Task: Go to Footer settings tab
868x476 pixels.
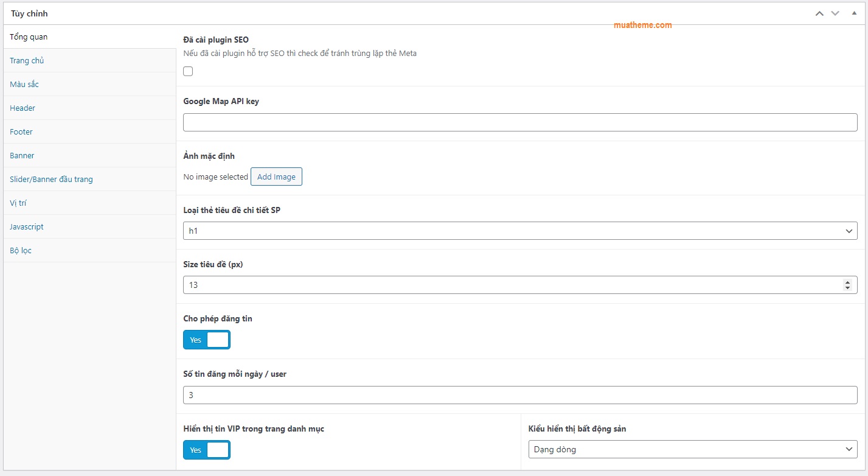Action: [21, 132]
